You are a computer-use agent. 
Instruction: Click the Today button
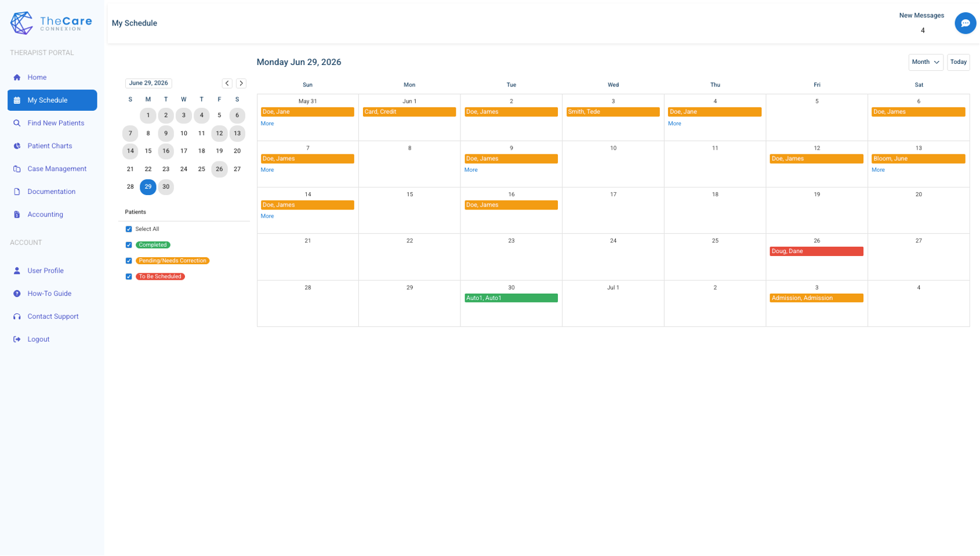pos(958,62)
